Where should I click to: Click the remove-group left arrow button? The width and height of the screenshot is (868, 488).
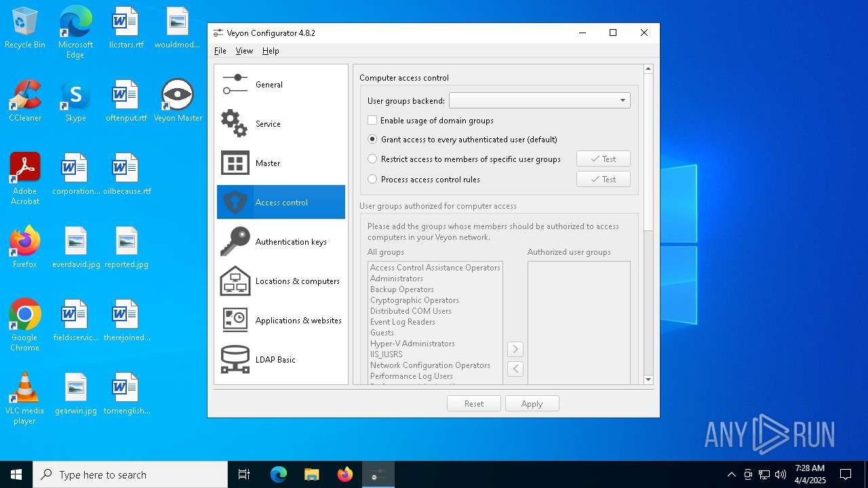[x=515, y=369]
